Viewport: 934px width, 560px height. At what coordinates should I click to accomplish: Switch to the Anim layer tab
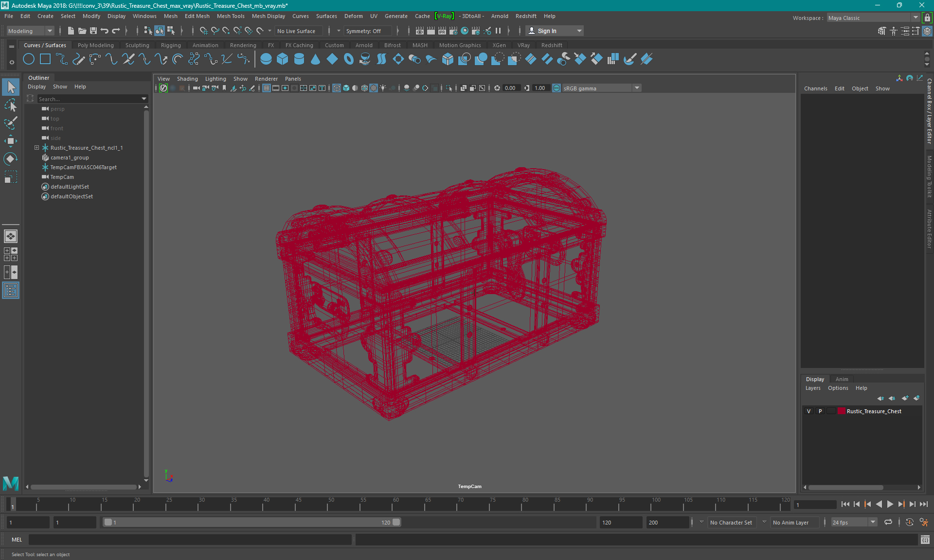point(842,379)
